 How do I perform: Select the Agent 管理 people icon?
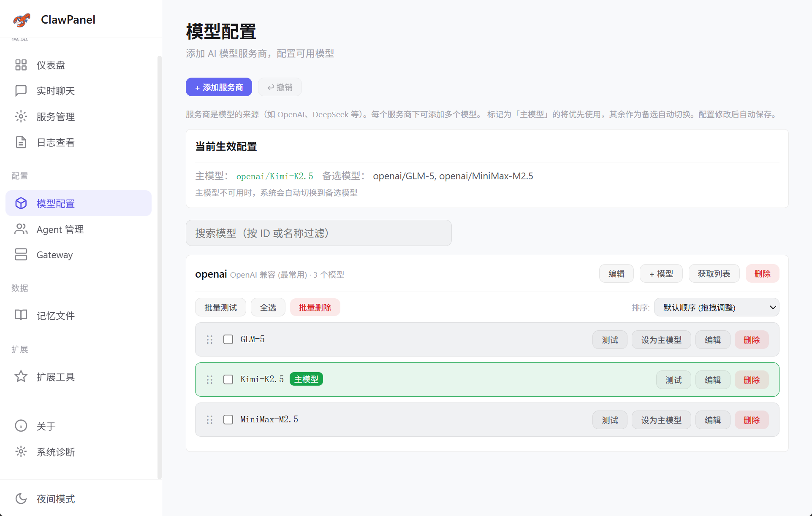[21, 229]
